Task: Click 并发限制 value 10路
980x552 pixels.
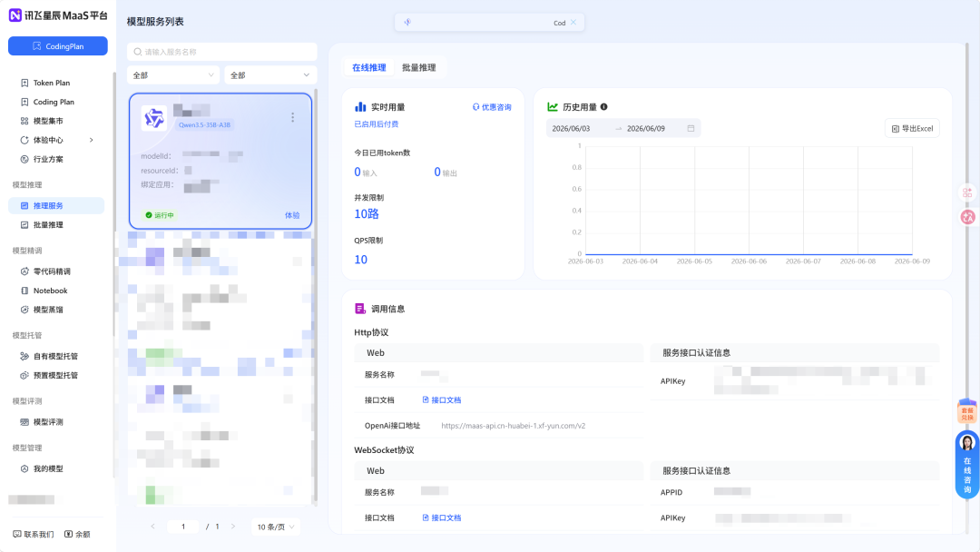Action: 367,214
